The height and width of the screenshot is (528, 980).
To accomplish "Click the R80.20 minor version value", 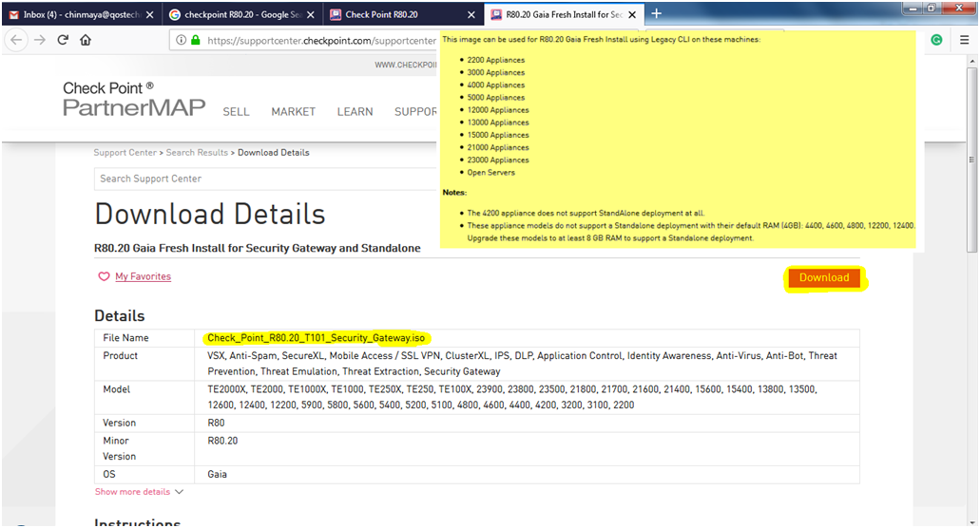I will click(x=222, y=441).
